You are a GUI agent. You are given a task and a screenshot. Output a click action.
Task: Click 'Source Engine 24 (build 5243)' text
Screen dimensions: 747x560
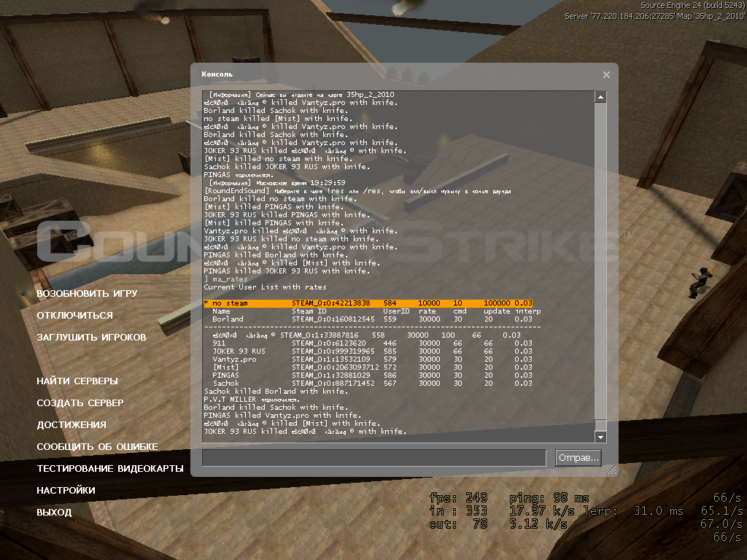click(693, 5)
